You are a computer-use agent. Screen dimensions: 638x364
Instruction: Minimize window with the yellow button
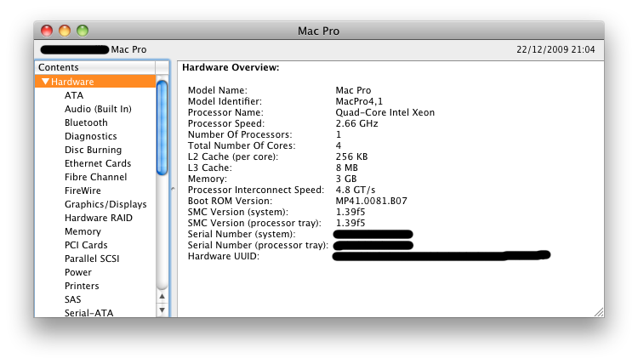tap(65, 31)
